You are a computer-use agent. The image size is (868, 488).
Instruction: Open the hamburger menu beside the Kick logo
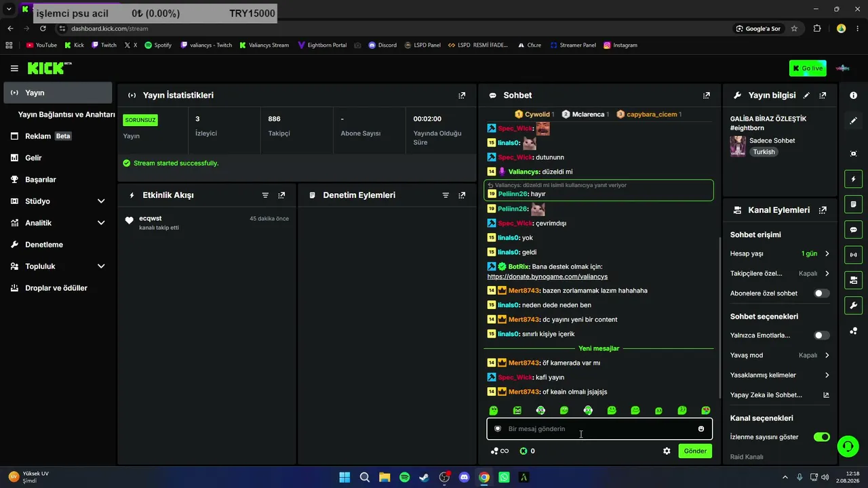[14, 68]
